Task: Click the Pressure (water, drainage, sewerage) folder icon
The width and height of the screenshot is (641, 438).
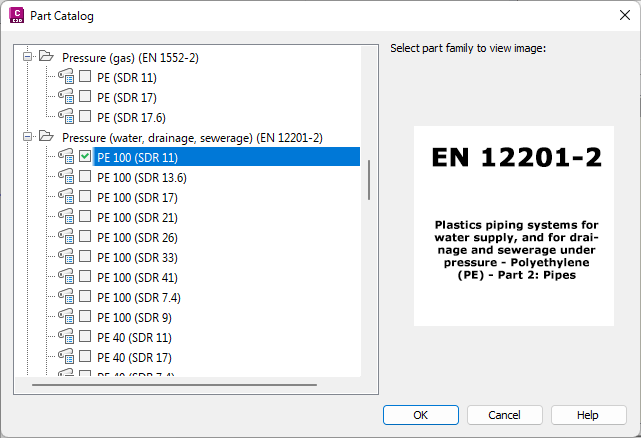Action: click(46, 136)
